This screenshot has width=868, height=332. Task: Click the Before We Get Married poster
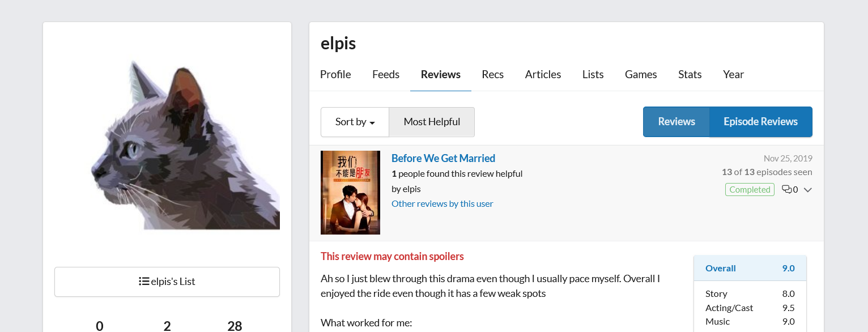[350, 193]
